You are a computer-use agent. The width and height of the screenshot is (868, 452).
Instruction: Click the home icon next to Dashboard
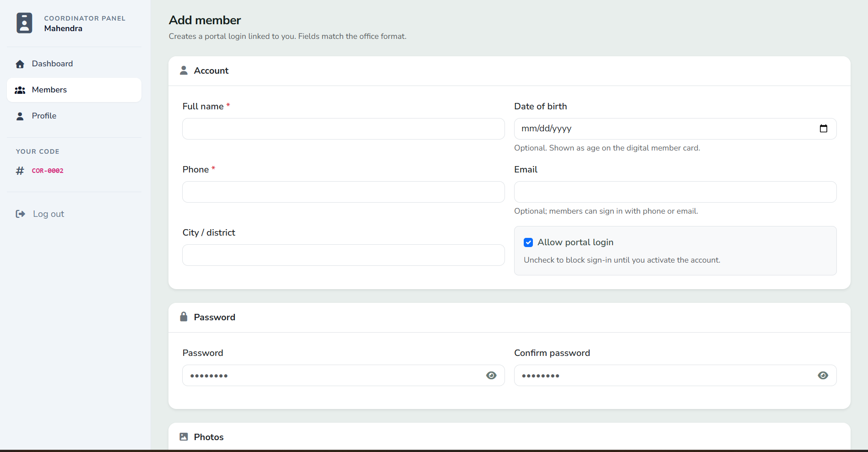[x=20, y=64]
